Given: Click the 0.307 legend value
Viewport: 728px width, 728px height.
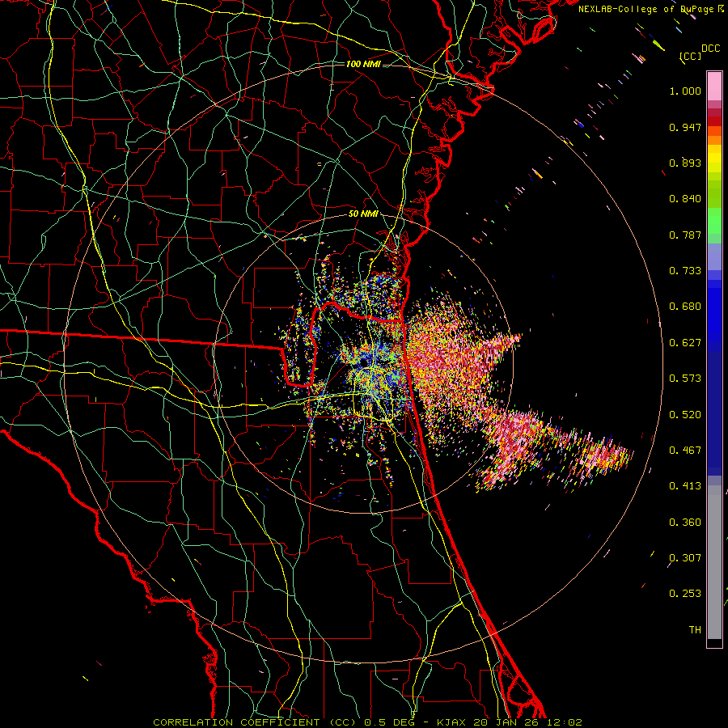Looking at the screenshot, I should click(685, 558).
